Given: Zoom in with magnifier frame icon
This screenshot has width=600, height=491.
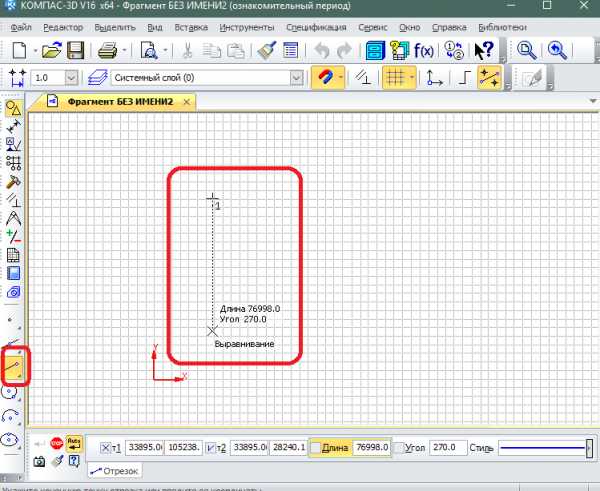Looking at the screenshot, I should (x=527, y=50).
